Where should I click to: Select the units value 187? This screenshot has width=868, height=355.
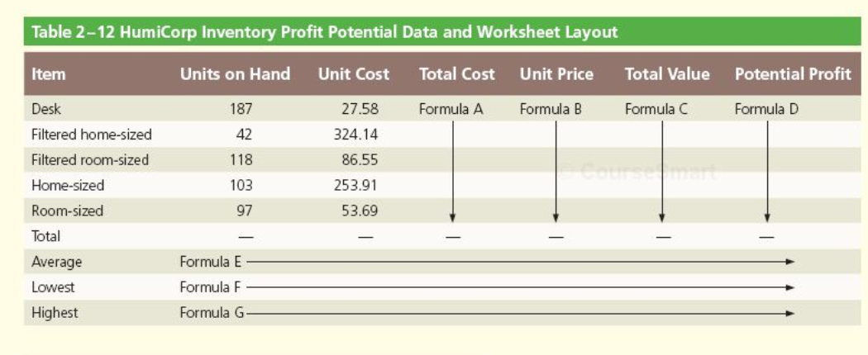pos(241,109)
